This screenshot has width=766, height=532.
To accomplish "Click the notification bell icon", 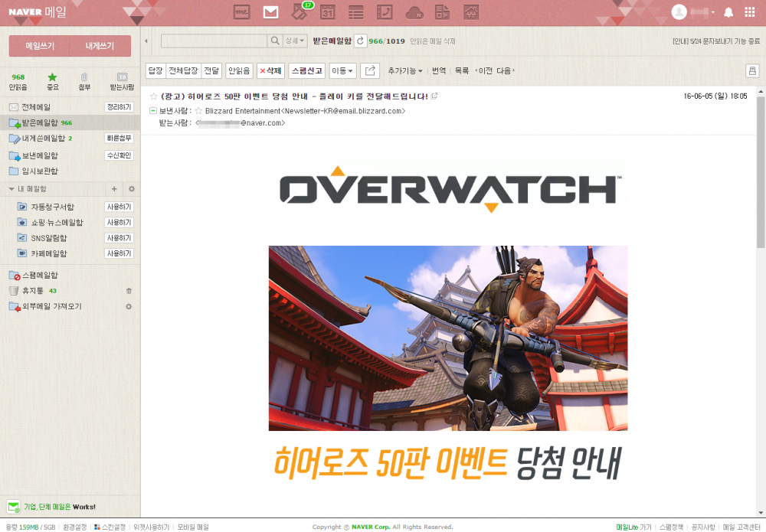I will (728, 12).
